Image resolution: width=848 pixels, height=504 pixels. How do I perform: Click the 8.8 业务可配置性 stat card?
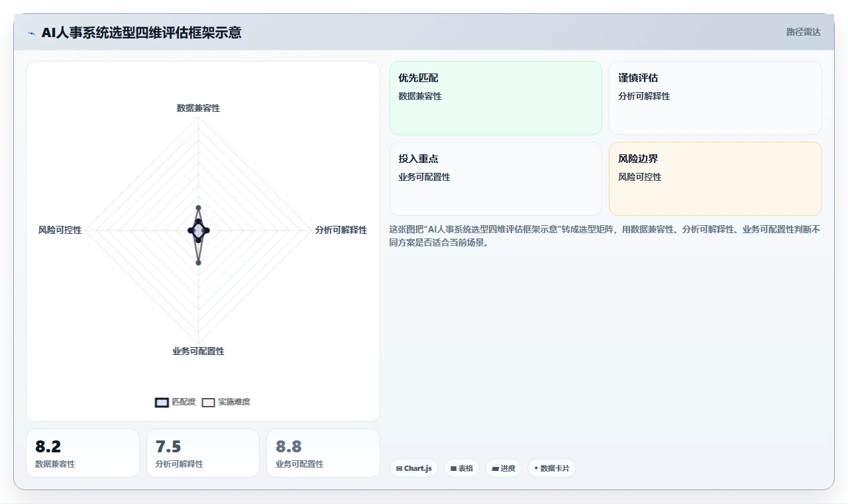323,453
